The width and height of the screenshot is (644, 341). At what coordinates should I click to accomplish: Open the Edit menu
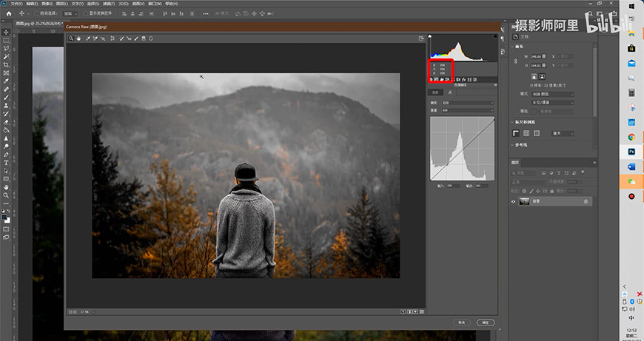point(32,3)
